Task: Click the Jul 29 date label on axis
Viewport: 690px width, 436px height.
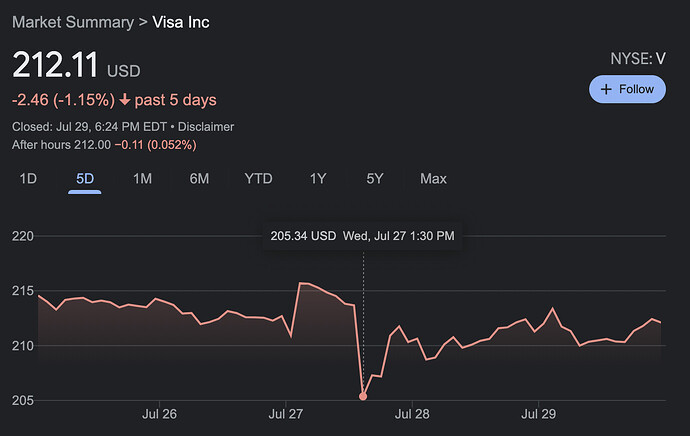Action: pos(539,413)
